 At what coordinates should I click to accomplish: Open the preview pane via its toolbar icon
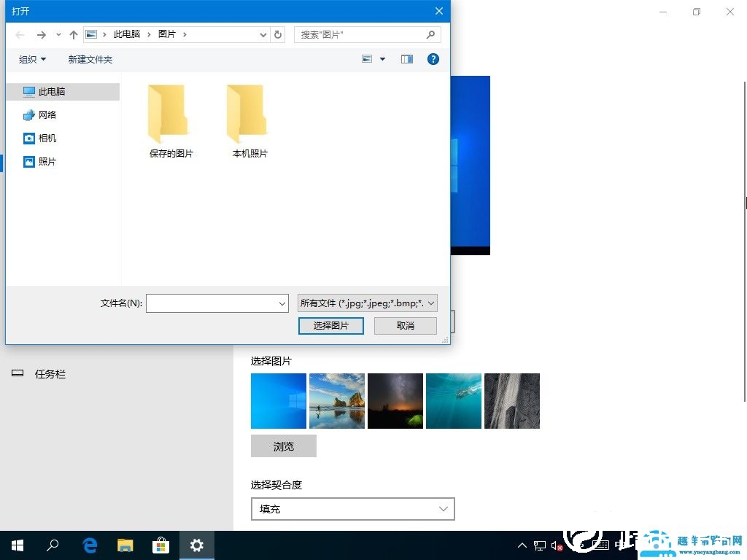tap(406, 59)
